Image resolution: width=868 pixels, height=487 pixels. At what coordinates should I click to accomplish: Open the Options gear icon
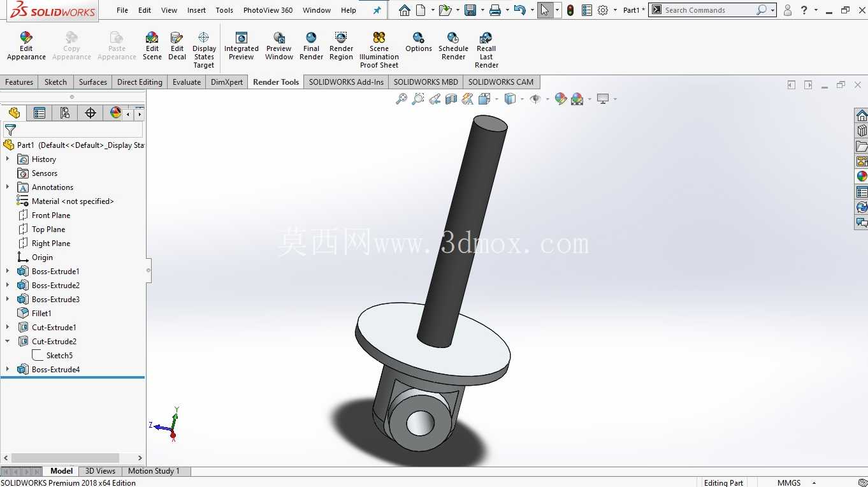tap(602, 10)
